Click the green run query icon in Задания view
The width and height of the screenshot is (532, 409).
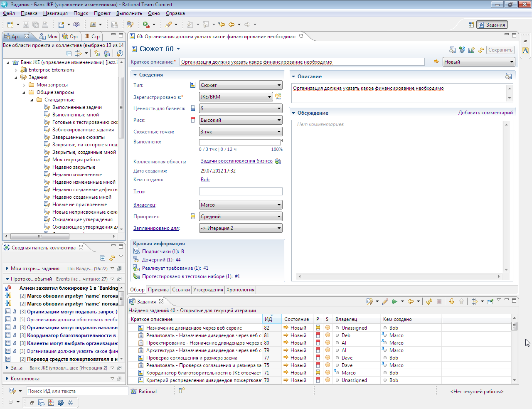click(x=395, y=302)
